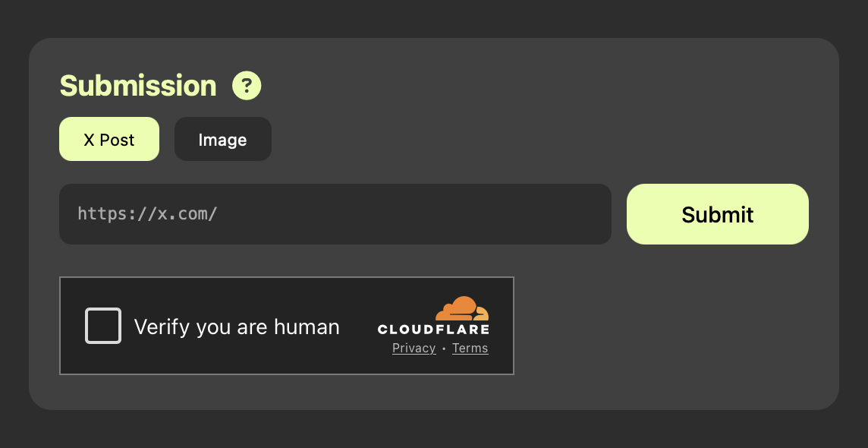Select the Image submission type

[x=222, y=139]
